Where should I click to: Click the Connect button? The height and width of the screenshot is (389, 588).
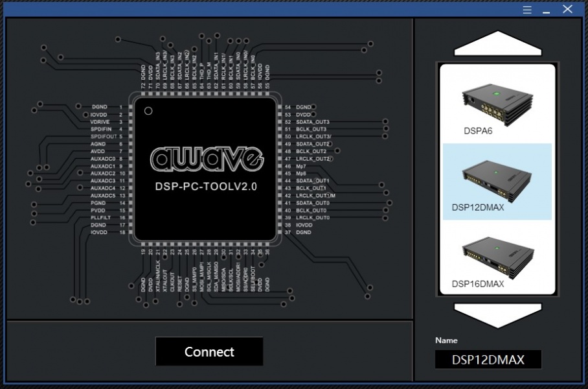[209, 351]
